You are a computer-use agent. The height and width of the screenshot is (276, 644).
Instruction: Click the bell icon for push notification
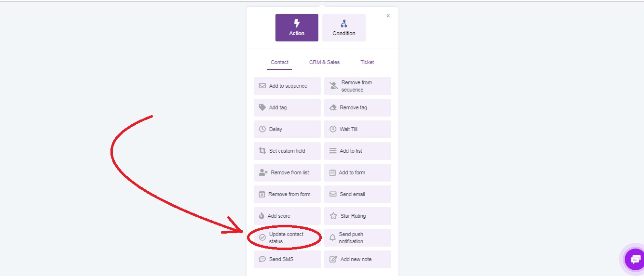pyautogui.click(x=332, y=237)
